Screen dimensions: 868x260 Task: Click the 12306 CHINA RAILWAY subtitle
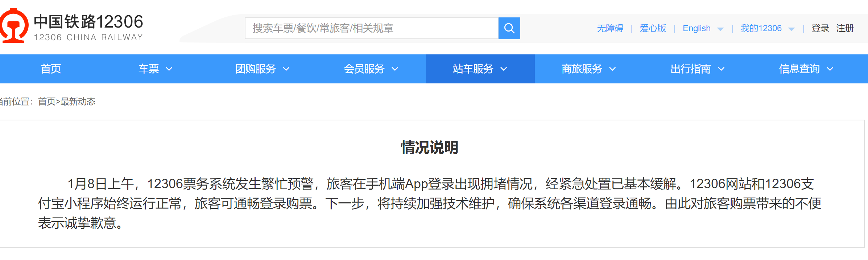coord(88,37)
